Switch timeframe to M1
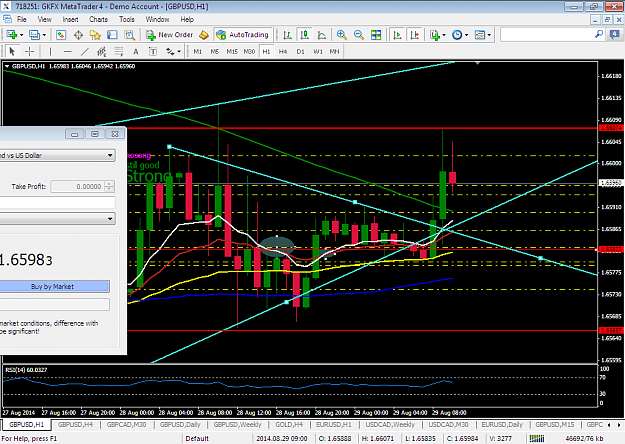 tap(198, 51)
